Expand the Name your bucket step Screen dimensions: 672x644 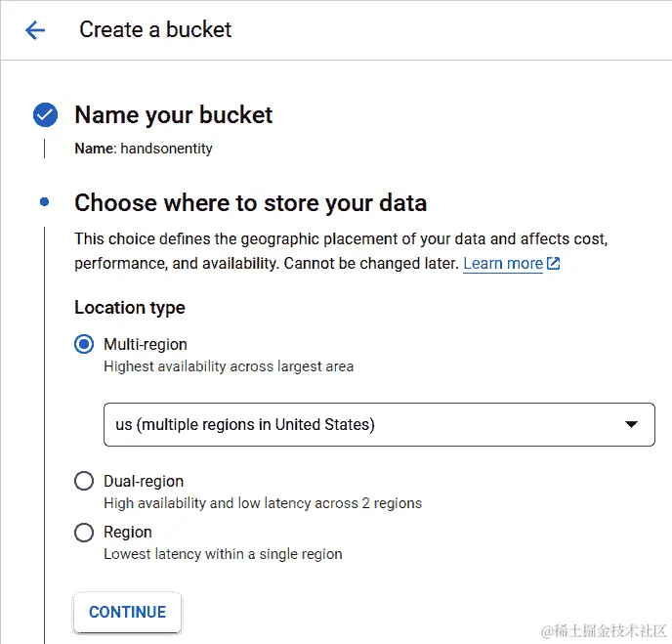[174, 115]
